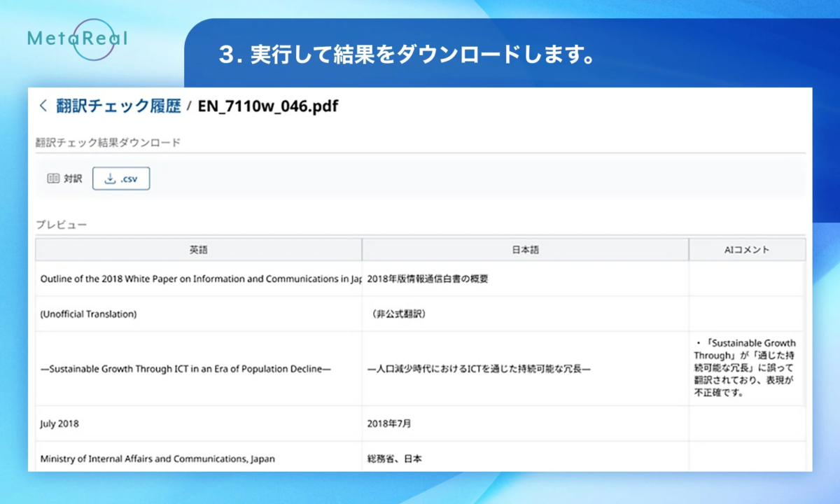
Task: Download the results as .csv
Action: 121,178
